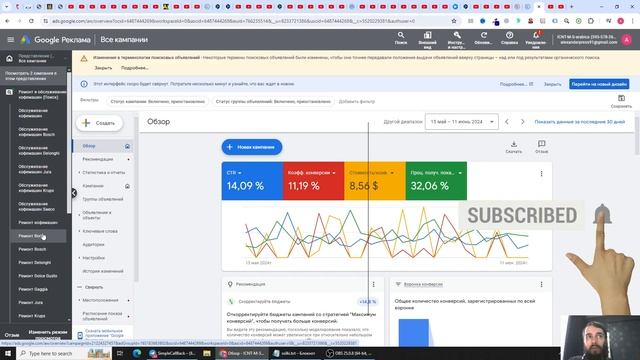
Task: Click the Новая кампания button
Action: 252,147
